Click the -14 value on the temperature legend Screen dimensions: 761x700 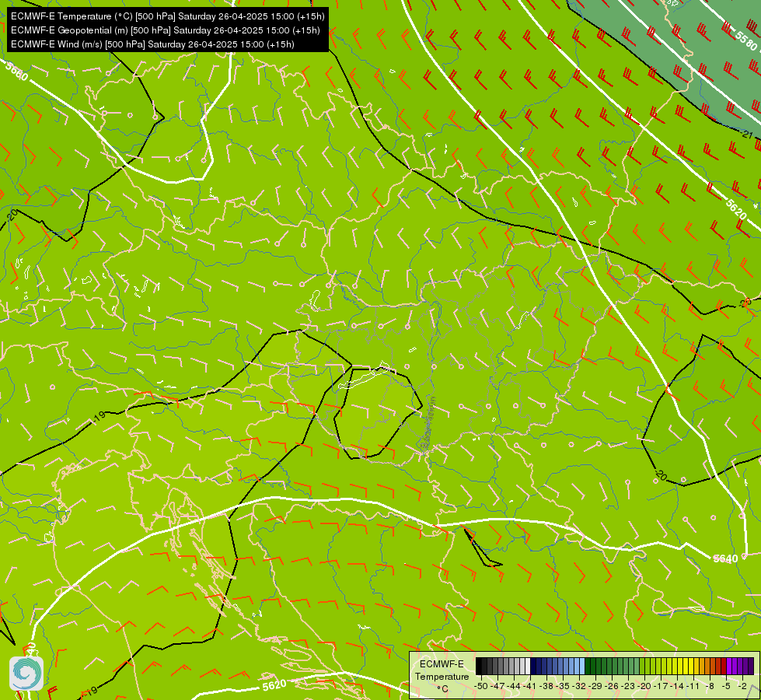(677, 687)
